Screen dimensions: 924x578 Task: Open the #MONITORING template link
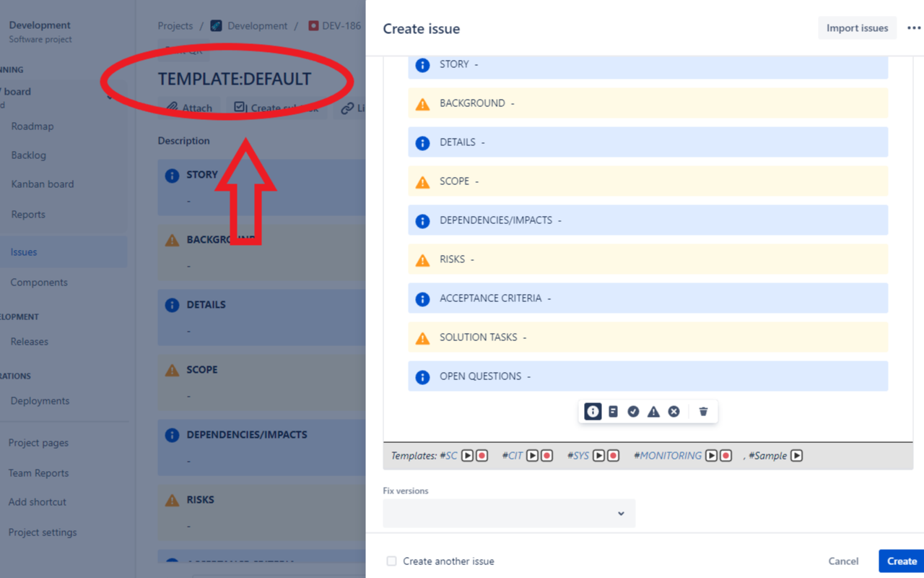tap(668, 456)
